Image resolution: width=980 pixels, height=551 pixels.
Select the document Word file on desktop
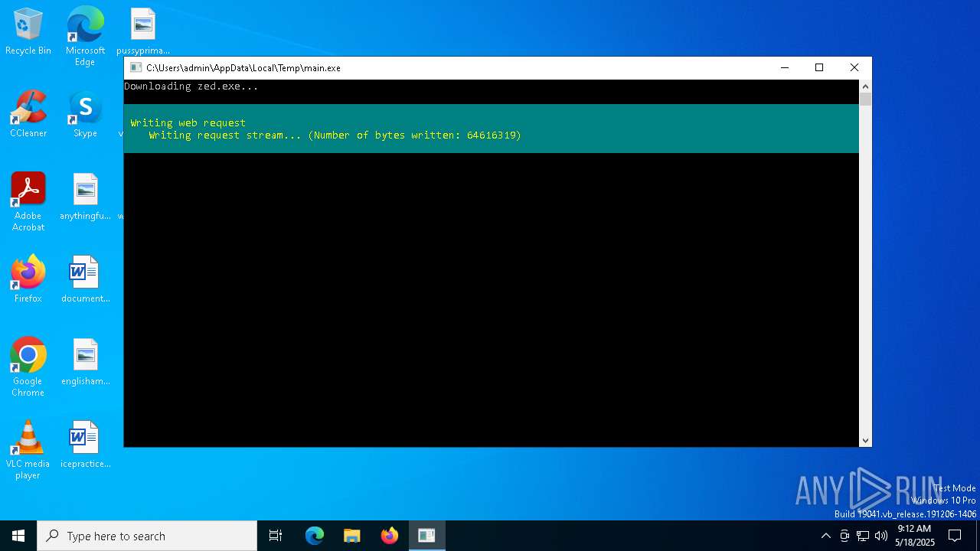(85, 279)
